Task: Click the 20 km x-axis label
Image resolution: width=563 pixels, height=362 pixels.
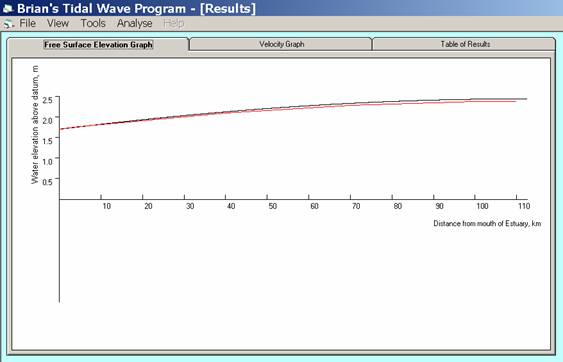Action: (148, 206)
